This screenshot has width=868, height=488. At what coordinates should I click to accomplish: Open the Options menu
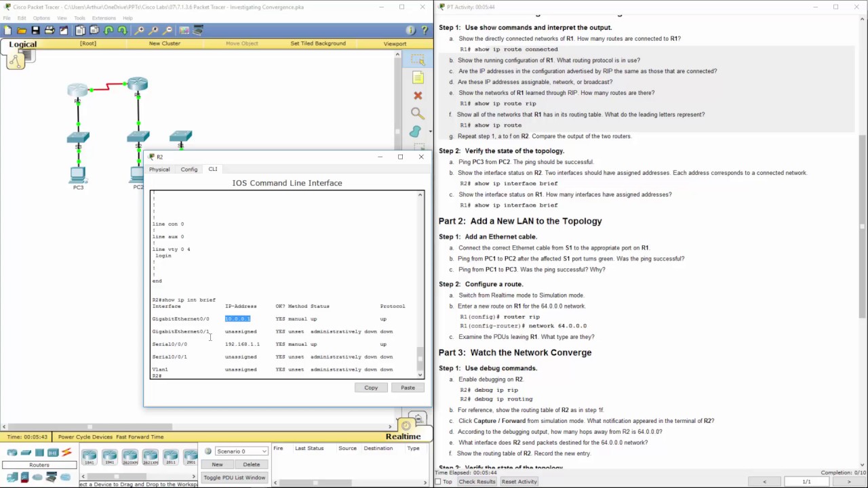[41, 18]
